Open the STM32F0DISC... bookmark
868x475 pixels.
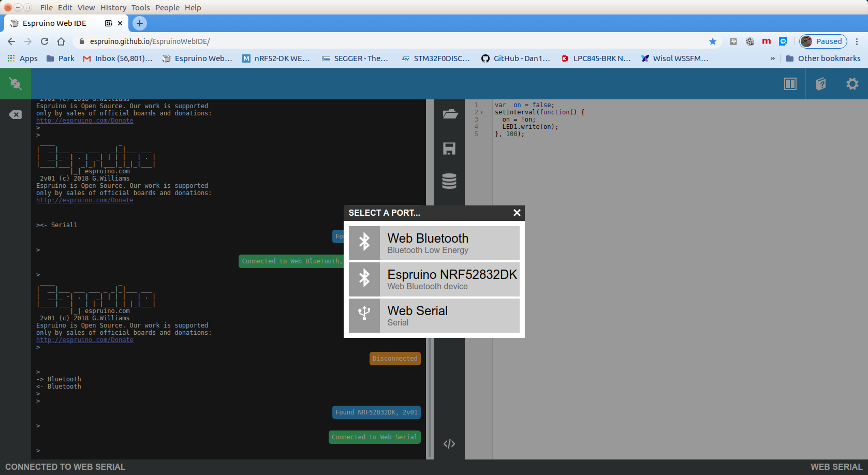coord(436,58)
